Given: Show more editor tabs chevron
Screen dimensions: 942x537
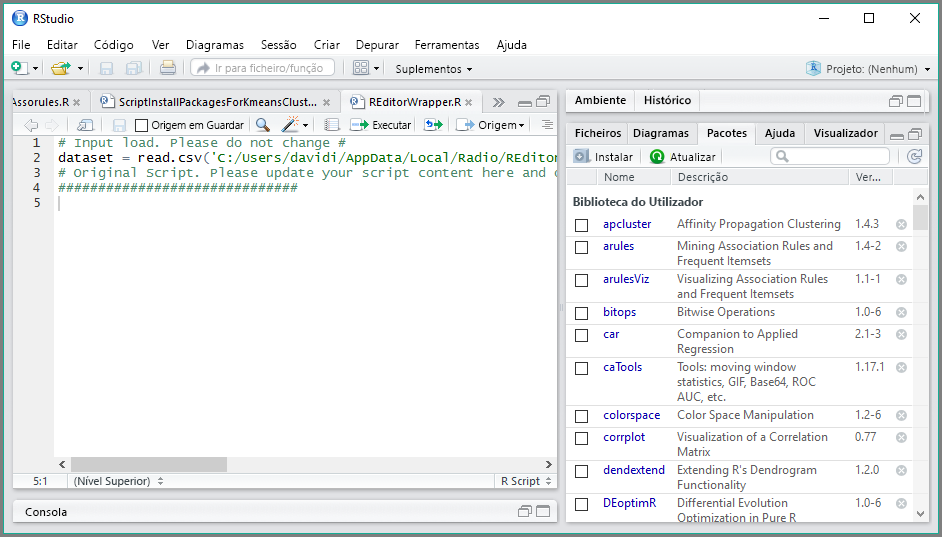Looking at the screenshot, I should click(x=498, y=102).
